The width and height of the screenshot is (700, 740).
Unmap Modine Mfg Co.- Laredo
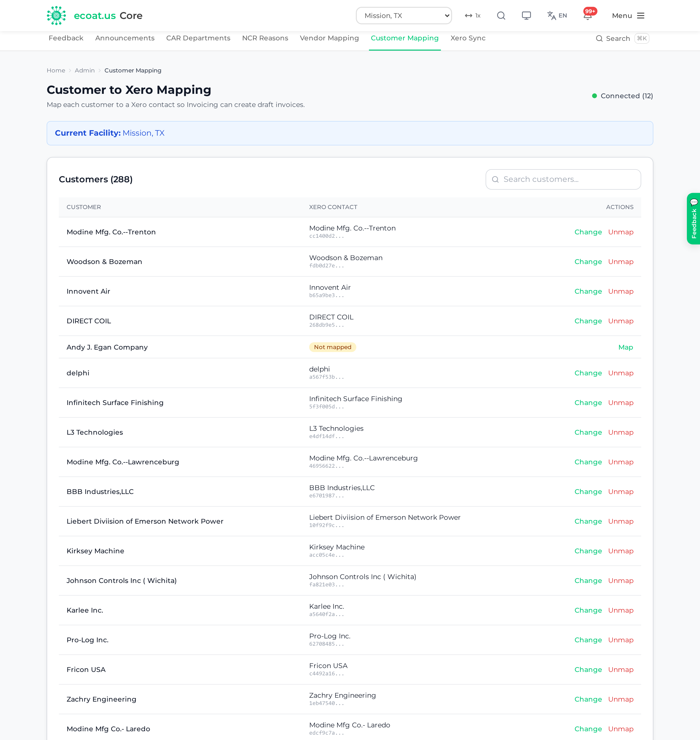(621, 729)
